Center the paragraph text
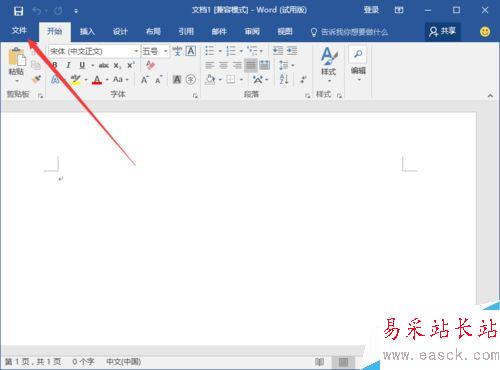Viewport: 500px width, 370px height. 223,65
